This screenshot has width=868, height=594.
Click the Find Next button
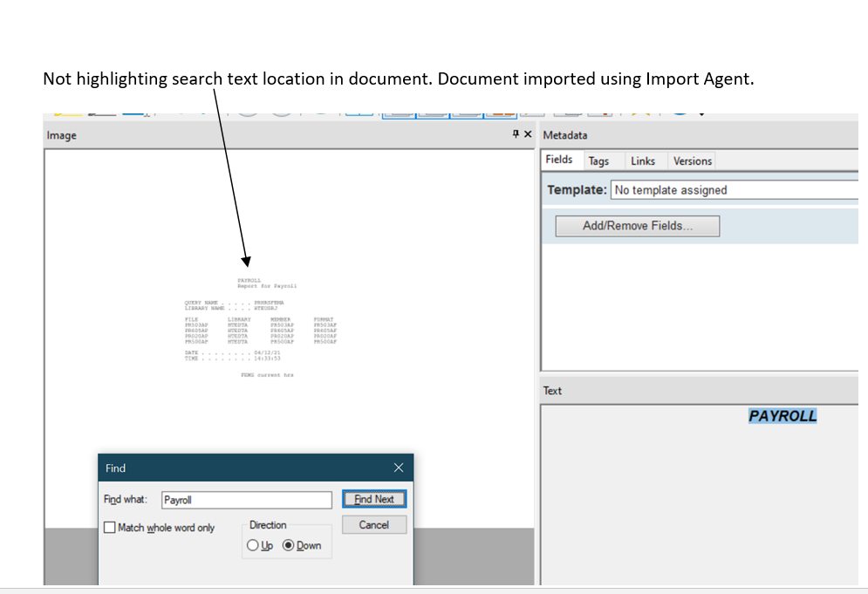[374, 499]
